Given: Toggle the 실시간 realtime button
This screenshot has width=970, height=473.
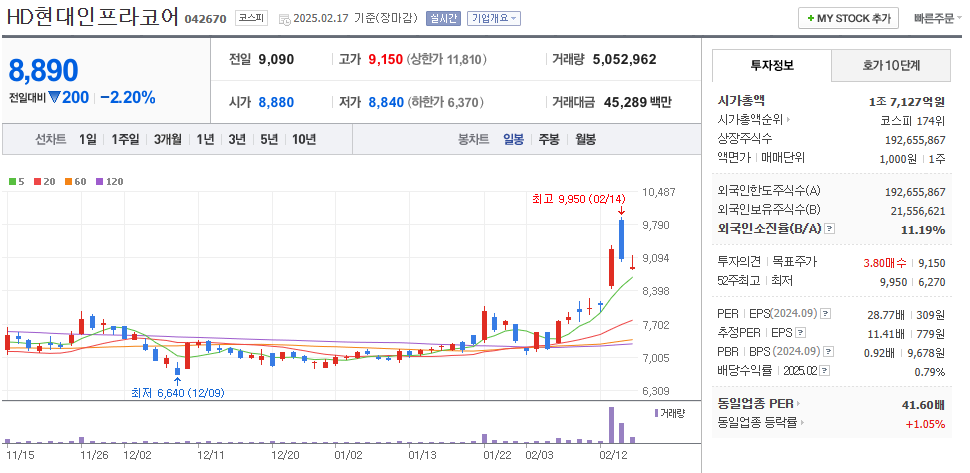Looking at the screenshot, I should pyautogui.click(x=443, y=19).
